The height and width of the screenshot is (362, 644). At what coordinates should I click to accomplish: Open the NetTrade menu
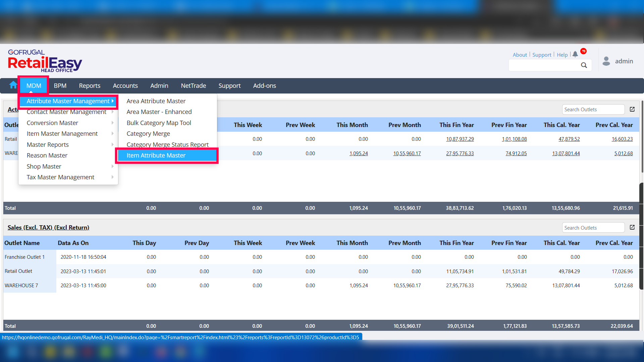point(193,86)
